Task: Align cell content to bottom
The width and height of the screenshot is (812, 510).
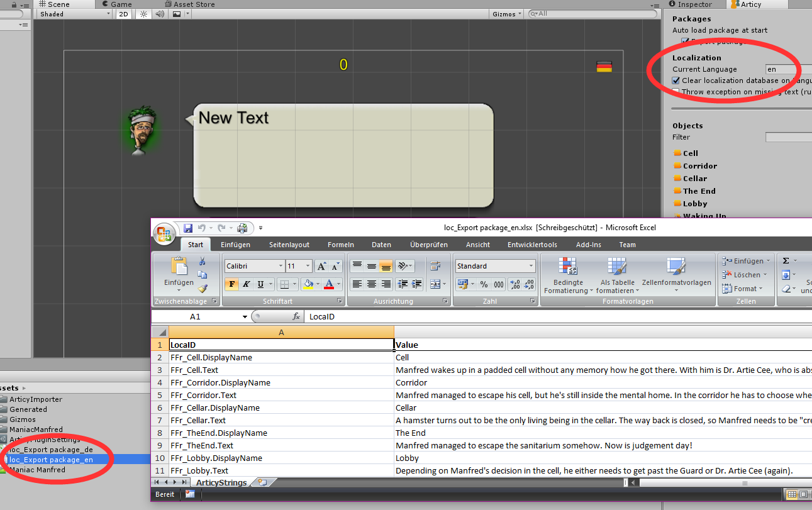Action: 386,266
